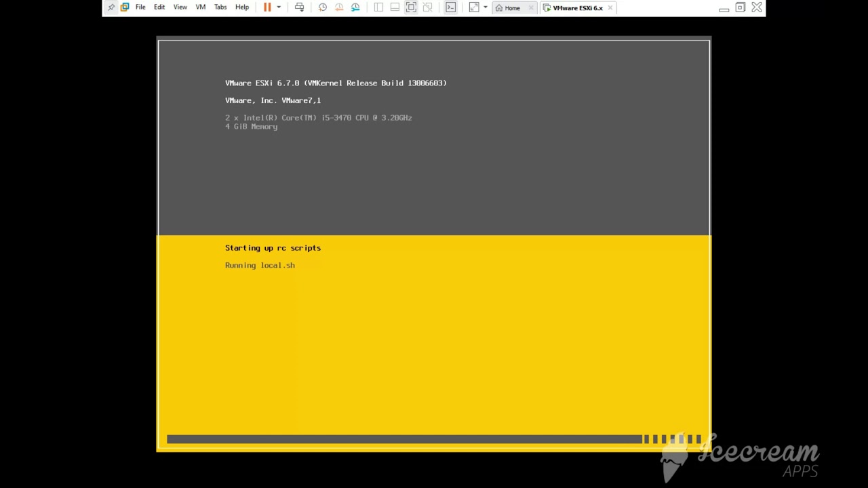Screen dimensions: 868x488
Task: Click the '4 GiB Memory' text
Action: (x=251, y=127)
